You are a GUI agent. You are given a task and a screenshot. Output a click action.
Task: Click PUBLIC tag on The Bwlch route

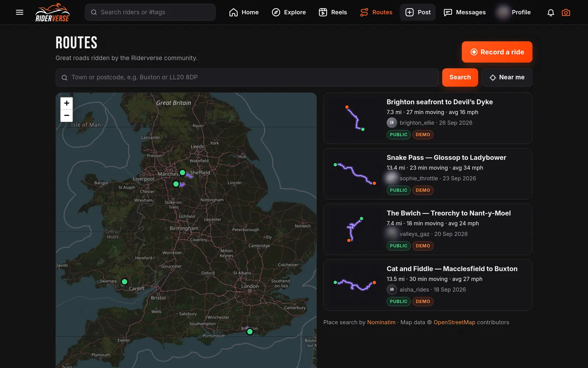[398, 246]
